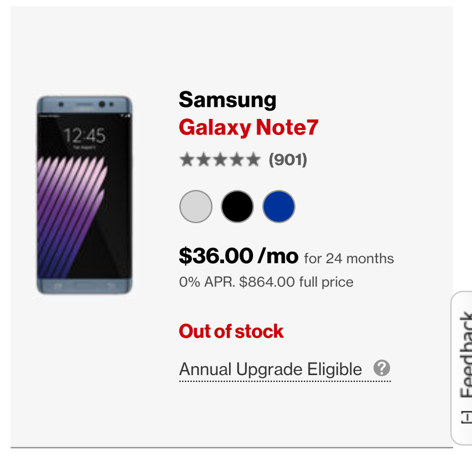Viewport: 472px width, 476px height.
Task: Click the Annual Upgrade Eligible link
Action: 271,369
